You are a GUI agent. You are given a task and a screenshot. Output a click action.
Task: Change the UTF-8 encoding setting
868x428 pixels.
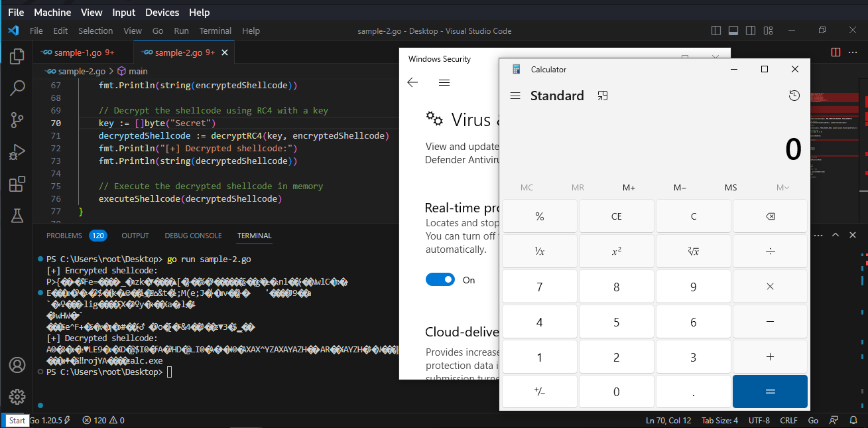(x=759, y=420)
